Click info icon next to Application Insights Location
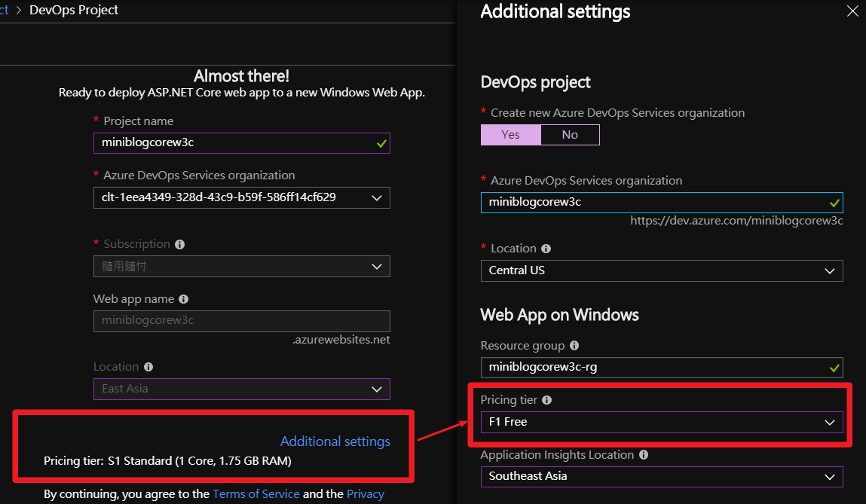866x504 pixels. coord(644,455)
